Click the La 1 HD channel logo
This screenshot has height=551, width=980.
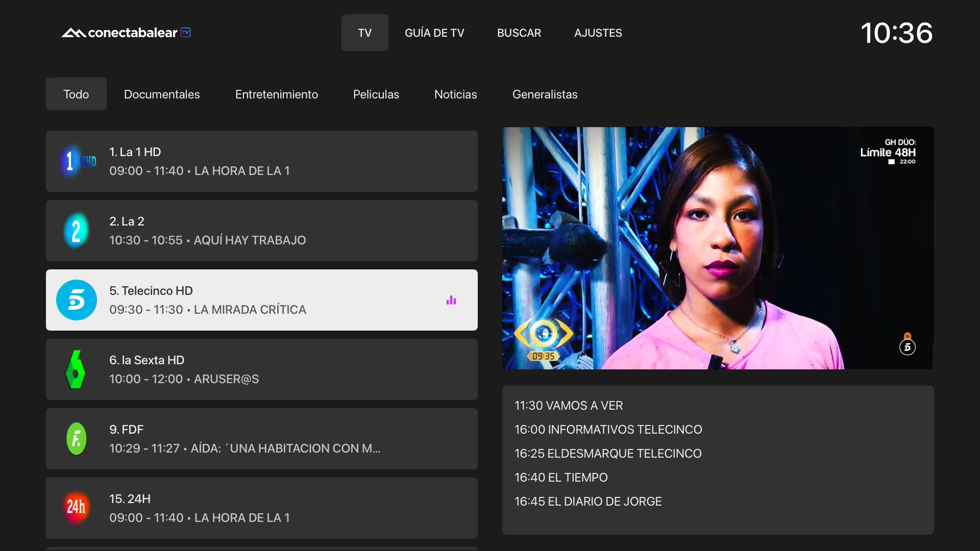(x=78, y=161)
